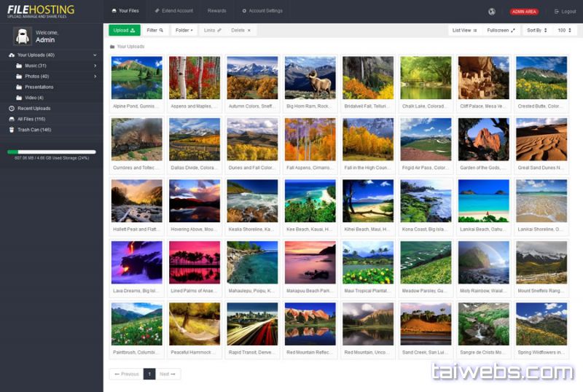Open the Video folder
The image size is (583, 392).
34,98
